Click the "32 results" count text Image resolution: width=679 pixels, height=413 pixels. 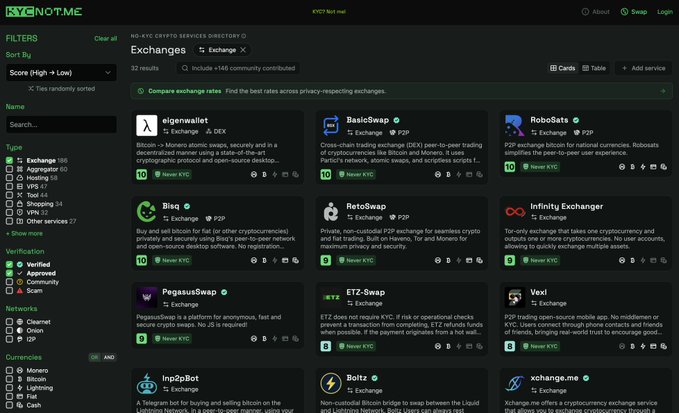pyautogui.click(x=145, y=68)
